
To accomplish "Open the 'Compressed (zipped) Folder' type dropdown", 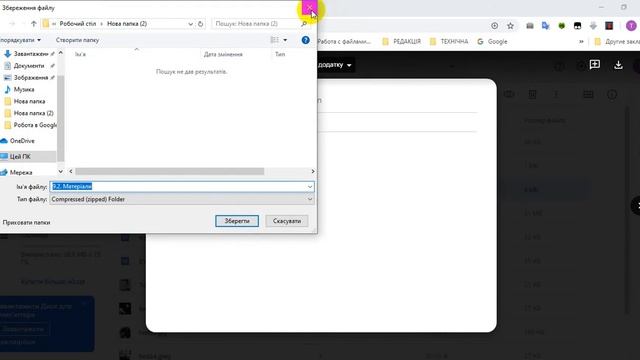I will 182,199.
